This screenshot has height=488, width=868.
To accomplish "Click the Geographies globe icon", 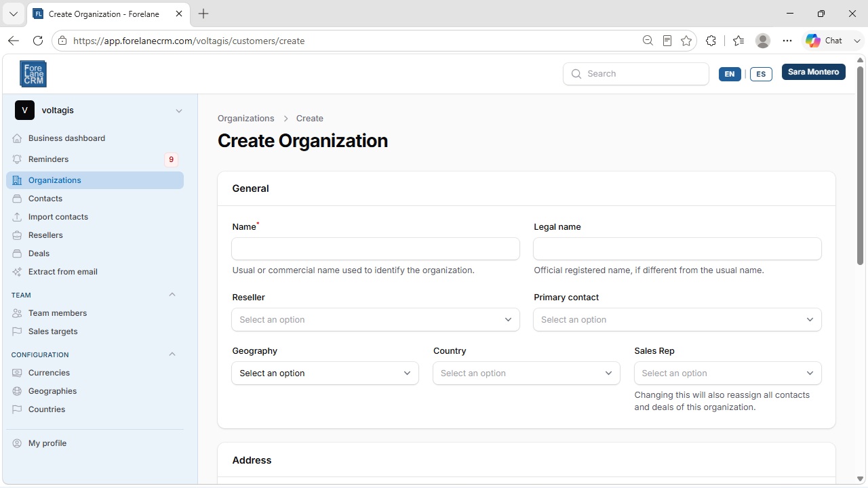I will click(17, 391).
